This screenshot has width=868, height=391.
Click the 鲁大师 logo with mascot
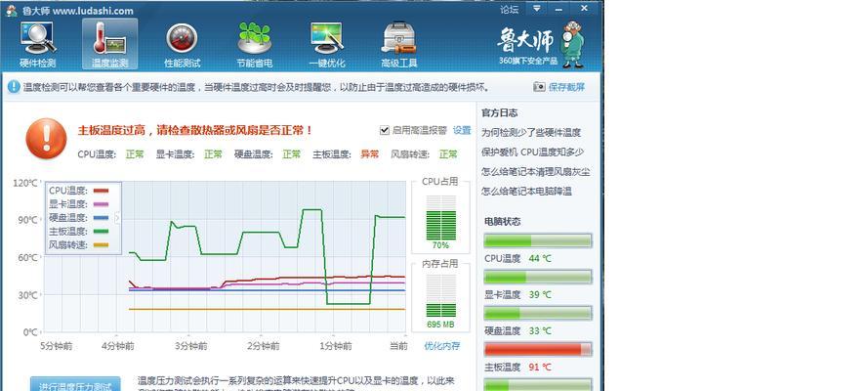pos(541,45)
